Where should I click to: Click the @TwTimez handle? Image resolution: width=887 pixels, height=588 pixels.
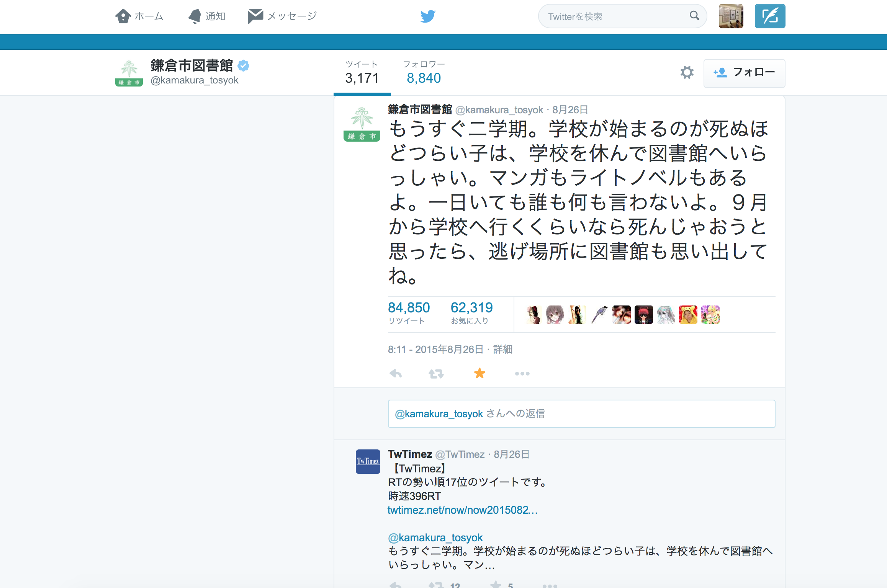coord(460,454)
